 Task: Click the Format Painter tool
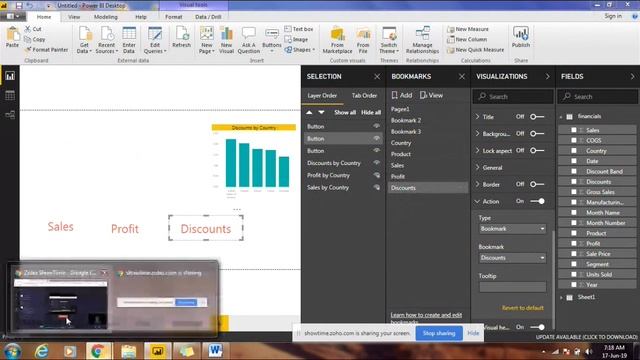pos(46,50)
